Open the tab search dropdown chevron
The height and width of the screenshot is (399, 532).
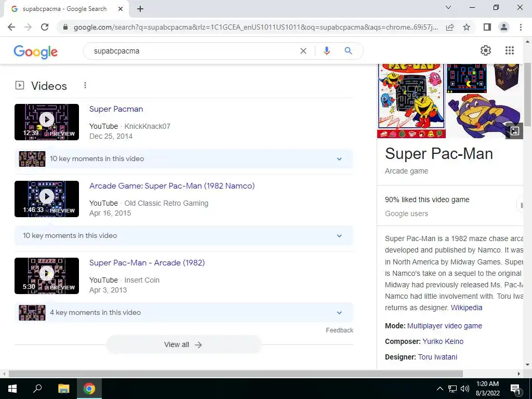[x=448, y=7]
